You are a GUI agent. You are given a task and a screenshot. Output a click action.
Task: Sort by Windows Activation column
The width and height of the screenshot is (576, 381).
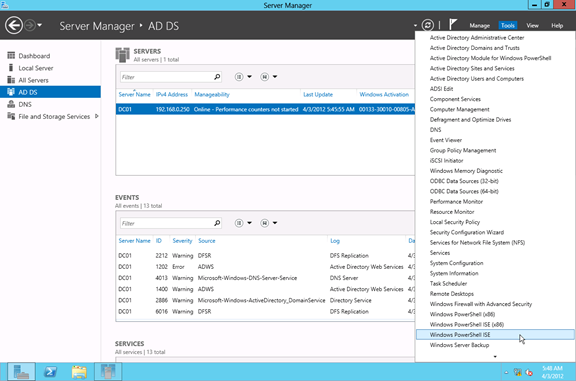click(384, 94)
